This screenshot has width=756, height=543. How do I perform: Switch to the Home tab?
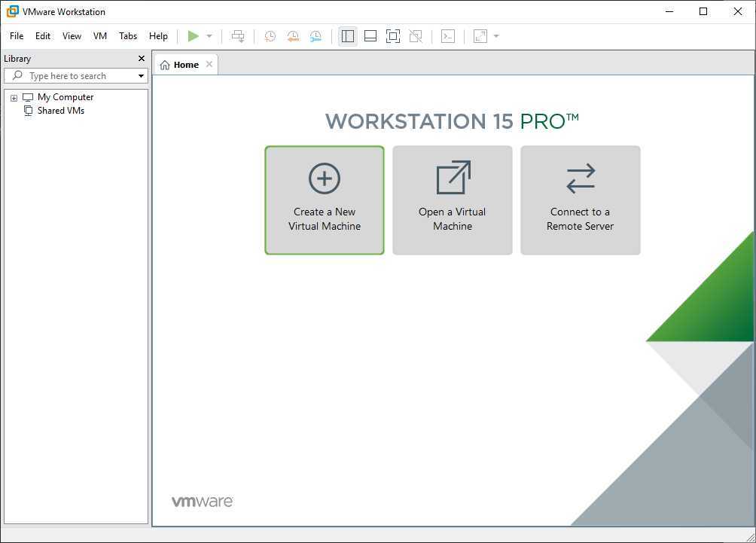(186, 65)
